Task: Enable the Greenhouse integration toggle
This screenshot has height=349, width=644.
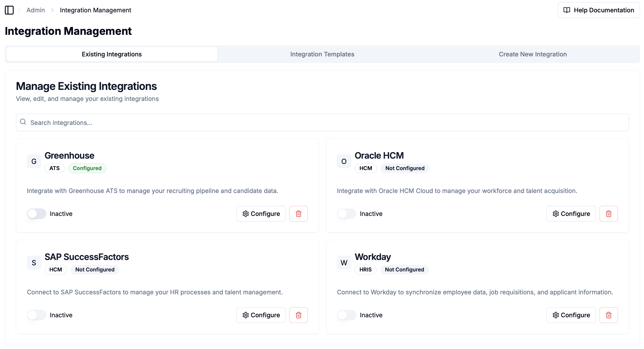Action: coord(36,213)
